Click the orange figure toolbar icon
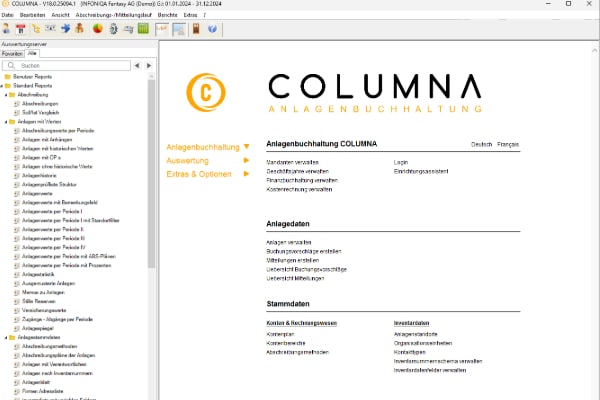 point(80,29)
